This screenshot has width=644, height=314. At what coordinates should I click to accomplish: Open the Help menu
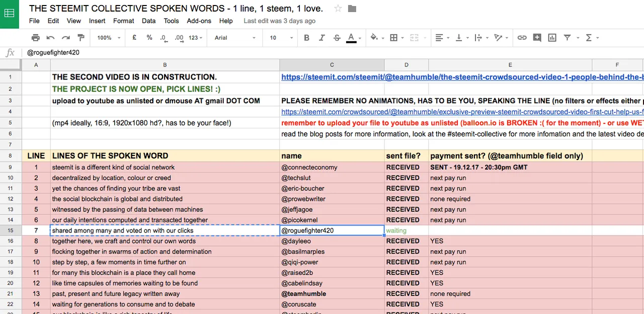[226, 21]
